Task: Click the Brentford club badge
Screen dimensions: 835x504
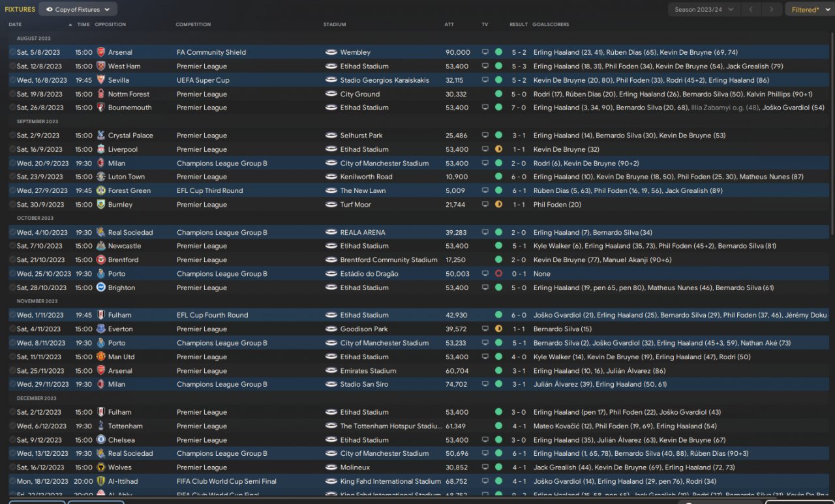Action: (x=100, y=259)
